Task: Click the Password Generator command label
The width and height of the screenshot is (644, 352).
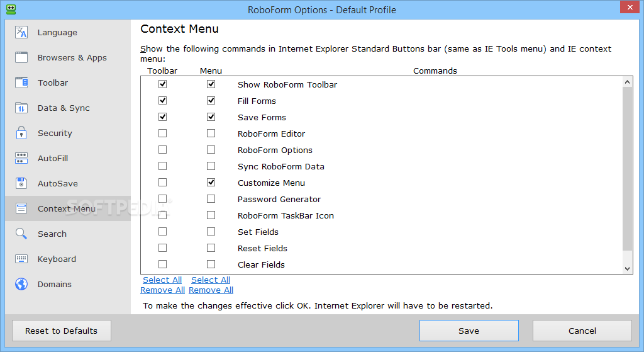Action: pos(279,200)
